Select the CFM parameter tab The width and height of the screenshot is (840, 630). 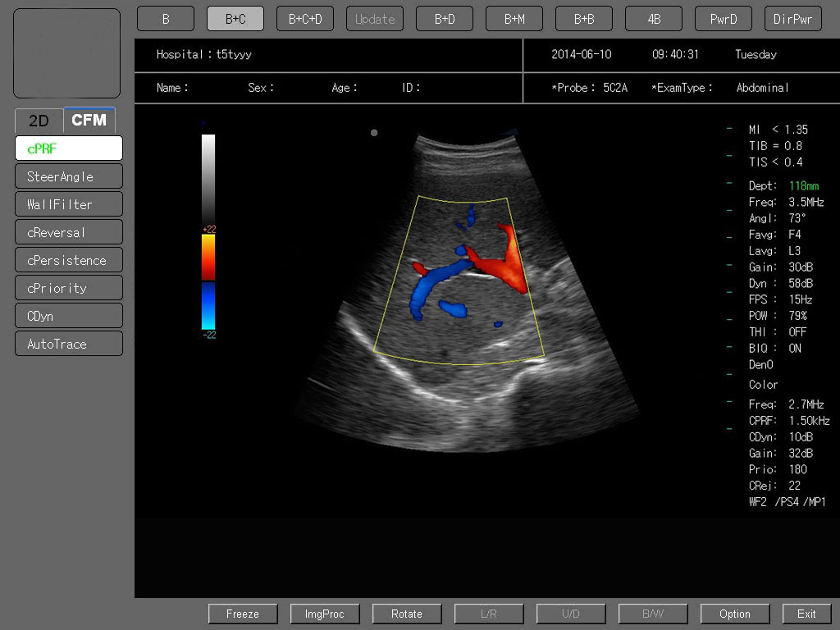(89, 120)
